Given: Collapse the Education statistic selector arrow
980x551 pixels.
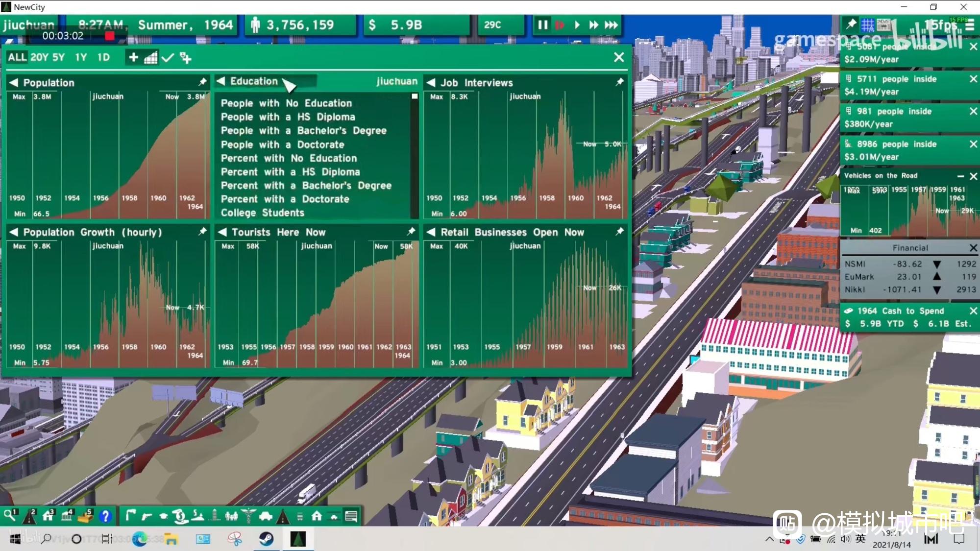Looking at the screenshot, I should click(x=221, y=81).
